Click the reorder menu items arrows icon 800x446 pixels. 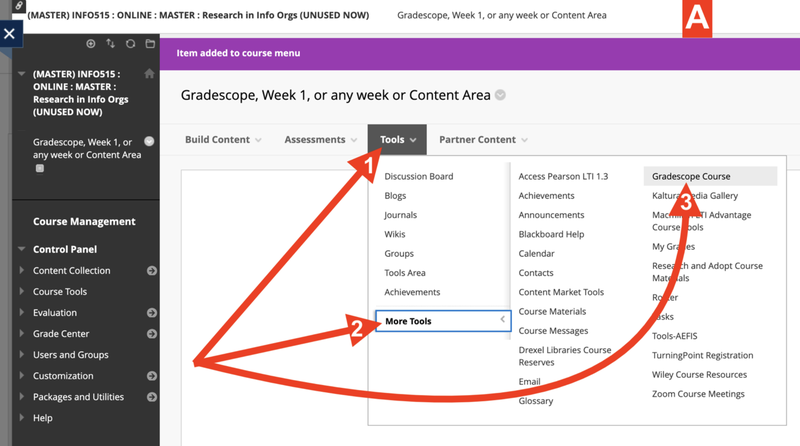point(111,44)
